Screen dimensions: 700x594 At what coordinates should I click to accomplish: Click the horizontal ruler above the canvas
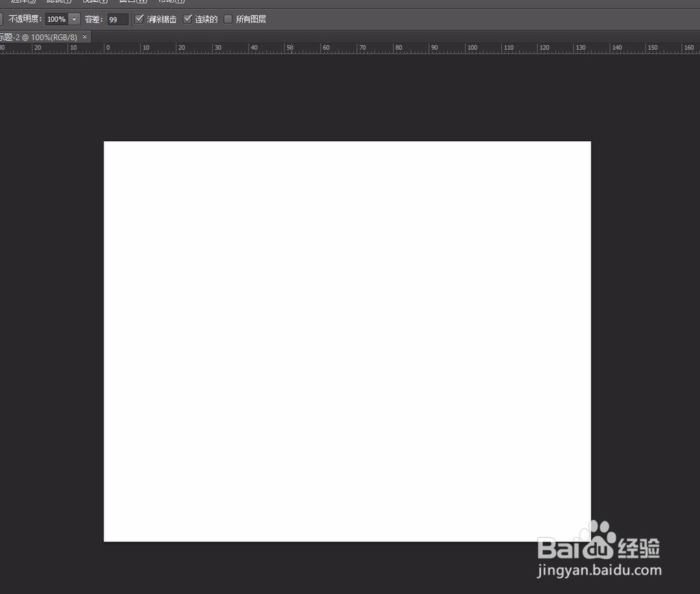[x=350, y=48]
